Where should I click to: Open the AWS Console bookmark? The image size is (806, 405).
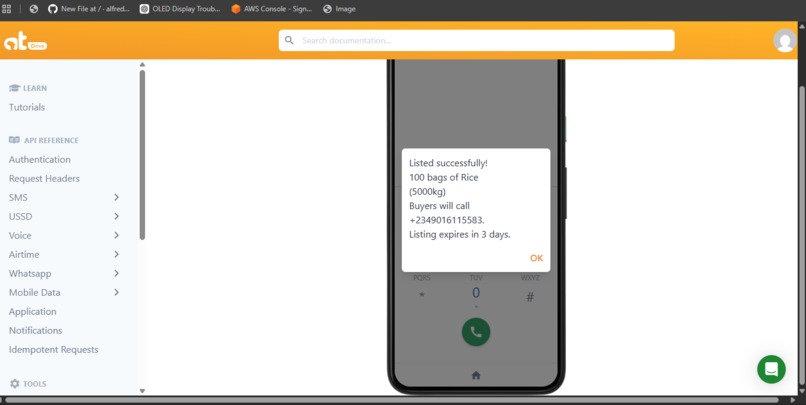click(271, 9)
